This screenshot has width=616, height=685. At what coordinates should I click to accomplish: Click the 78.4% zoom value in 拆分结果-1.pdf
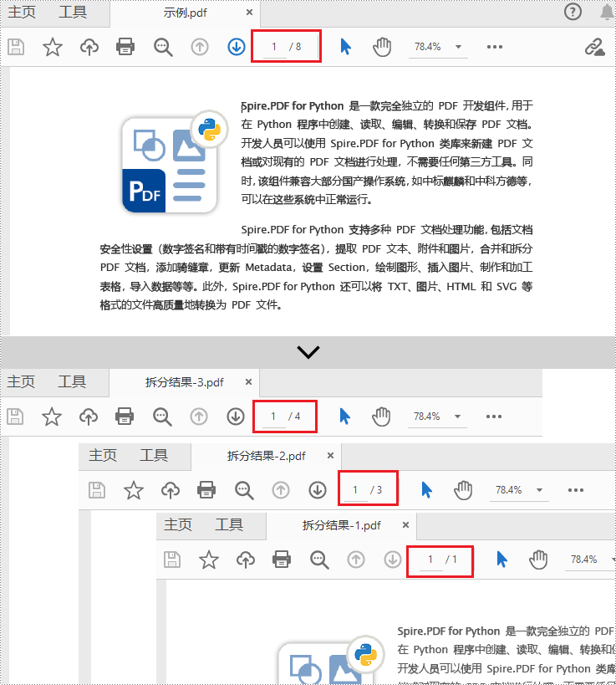583,560
